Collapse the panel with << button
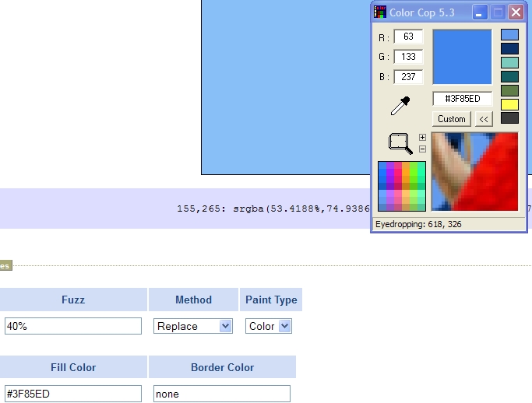532x403 pixels. (484, 119)
